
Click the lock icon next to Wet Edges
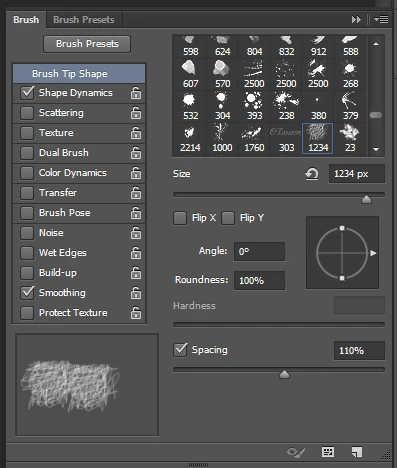[136, 253]
